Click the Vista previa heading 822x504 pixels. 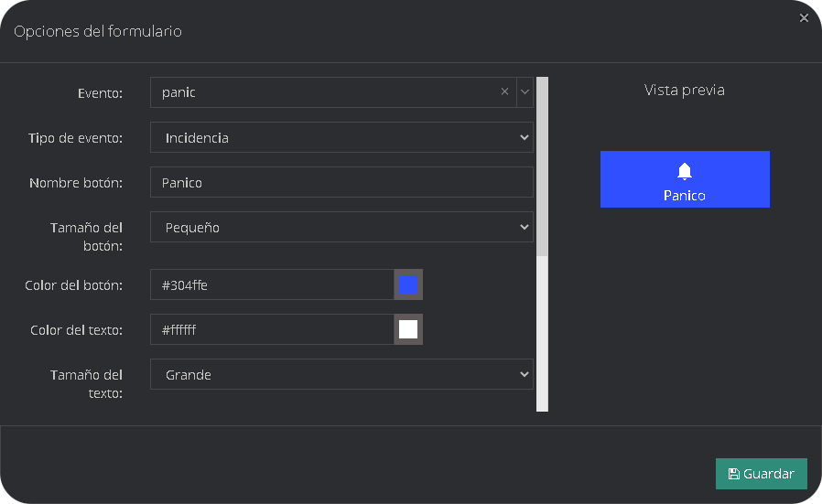click(x=685, y=90)
